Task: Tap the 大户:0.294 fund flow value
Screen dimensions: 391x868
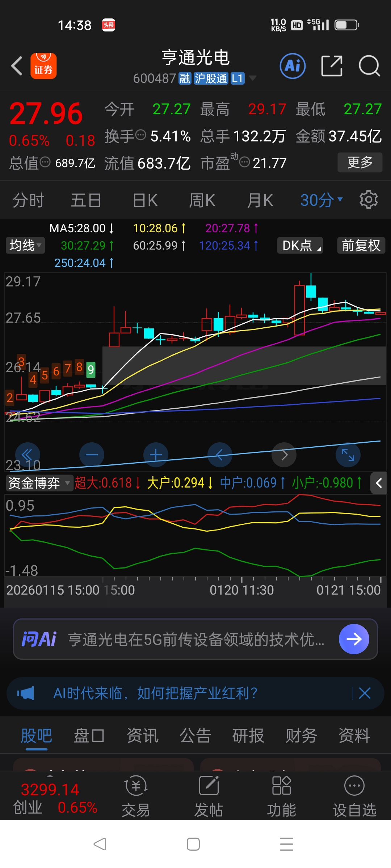Action: click(180, 483)
